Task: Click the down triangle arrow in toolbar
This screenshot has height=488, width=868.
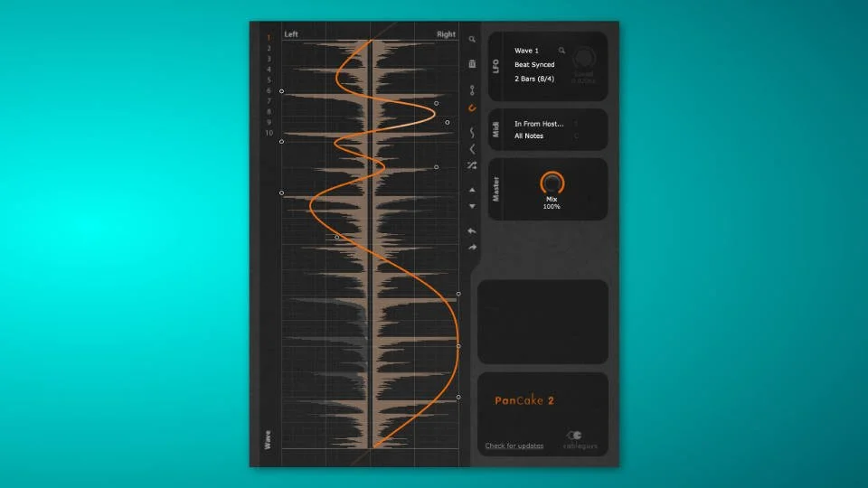Action: pos(472,206)
